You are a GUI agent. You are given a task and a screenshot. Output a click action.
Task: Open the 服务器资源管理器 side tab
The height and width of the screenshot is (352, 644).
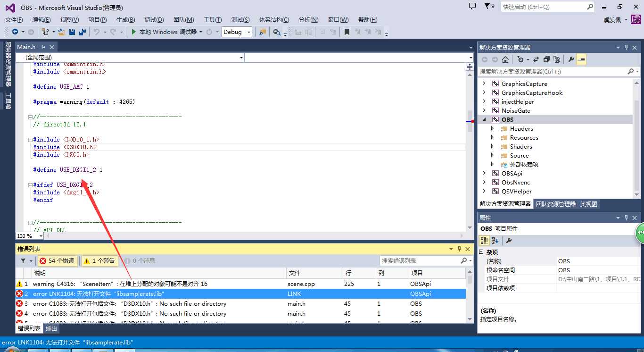tap(8, 64)
